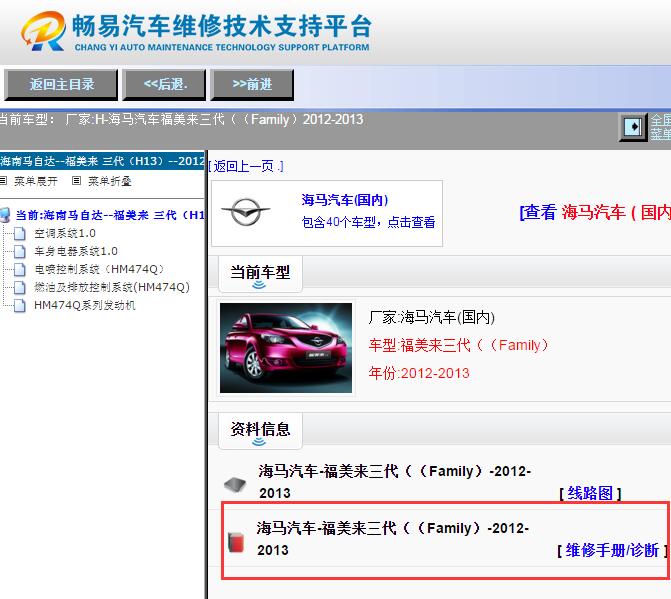Collapse all menus with 菜单折叠
Viewport: 671px width, 599px height.
(110, 181)
